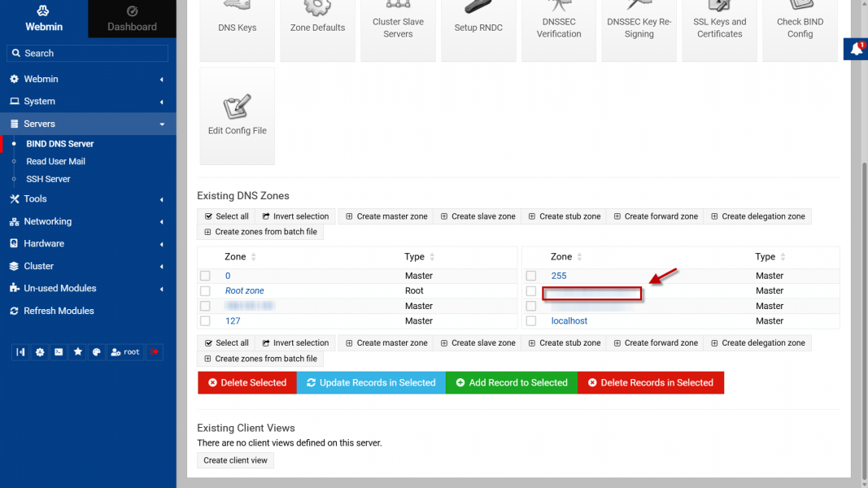Open theme palette icon in sidebar footer
Viewport: 868px width, 488px height.
tap(97, 352)
